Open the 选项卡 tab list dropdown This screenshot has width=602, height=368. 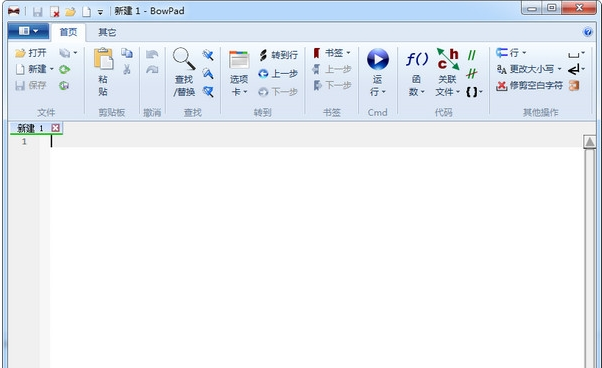[x=239, y=73]
